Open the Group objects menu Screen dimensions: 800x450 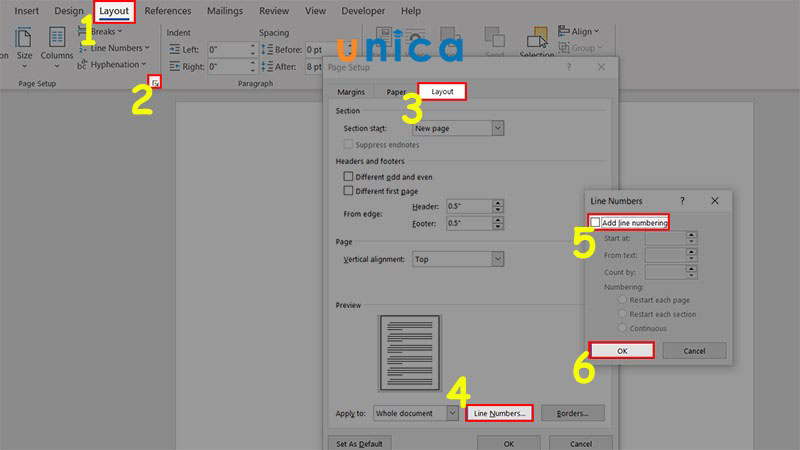click(x=580, y=48)
